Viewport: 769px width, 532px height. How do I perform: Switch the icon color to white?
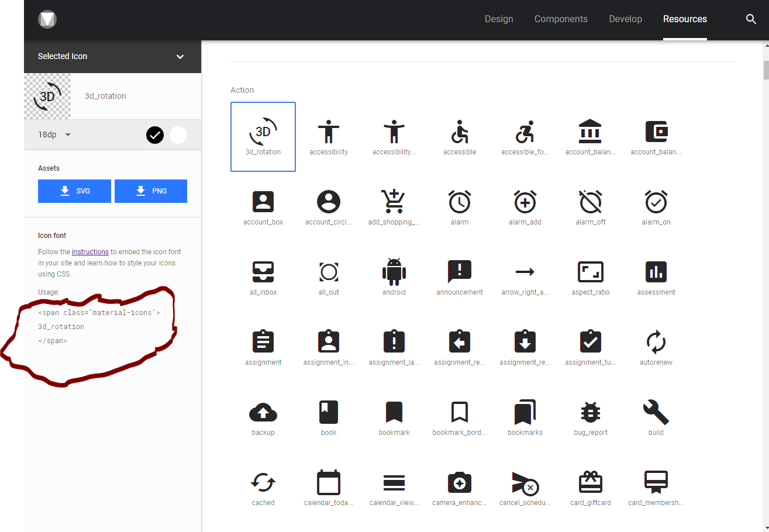tap(178, 134)
